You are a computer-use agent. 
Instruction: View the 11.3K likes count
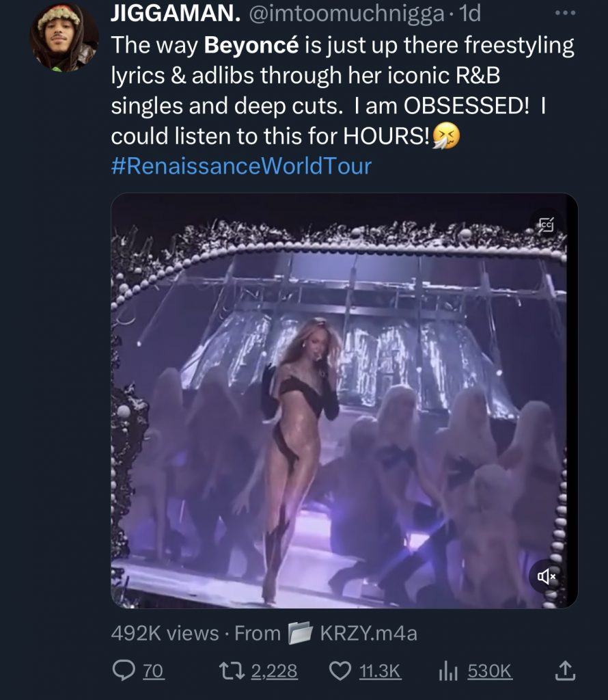(x=379, y=673)
